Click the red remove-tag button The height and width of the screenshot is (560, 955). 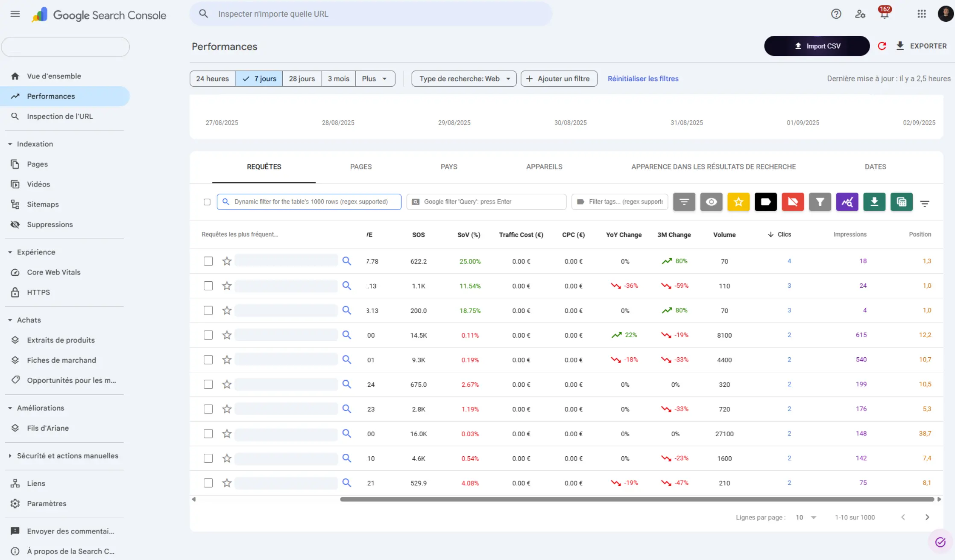[793, 202]
